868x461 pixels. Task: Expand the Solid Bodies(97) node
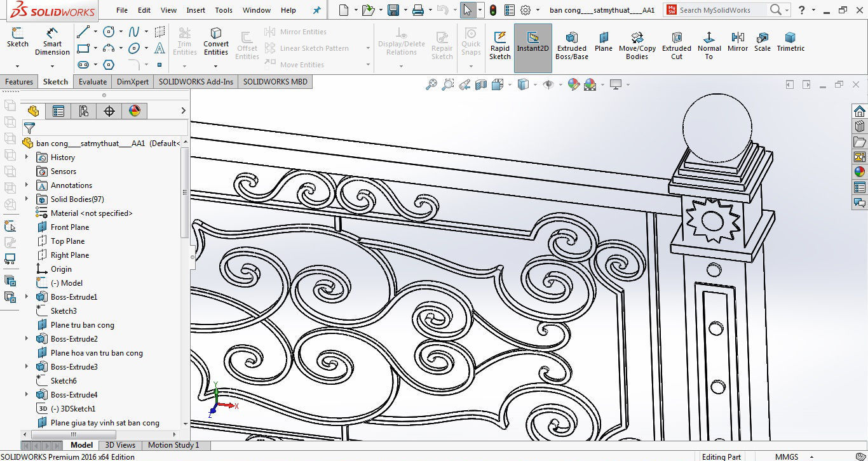coord(27,199)
